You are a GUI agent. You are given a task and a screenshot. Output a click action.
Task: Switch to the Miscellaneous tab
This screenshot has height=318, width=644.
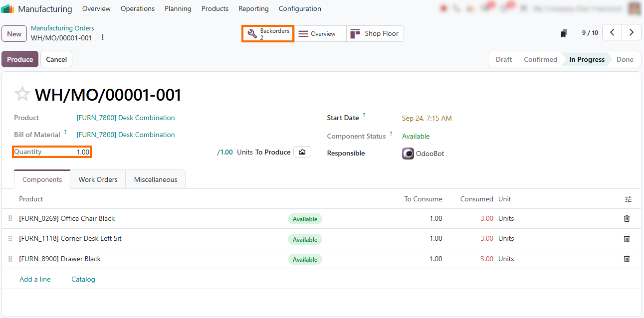click(x=156, y=179)
